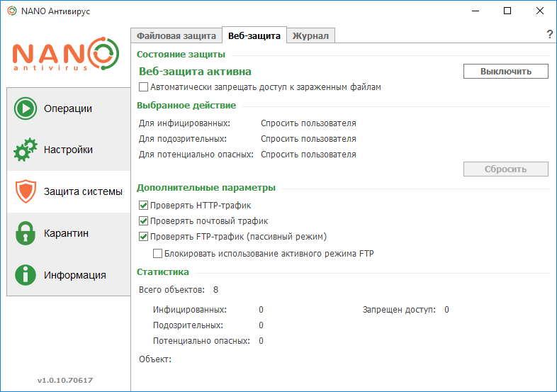Toggle the mail traffic scanning checkbox
This screenshot has width=557, height=392.
click(x=144, y=221)
